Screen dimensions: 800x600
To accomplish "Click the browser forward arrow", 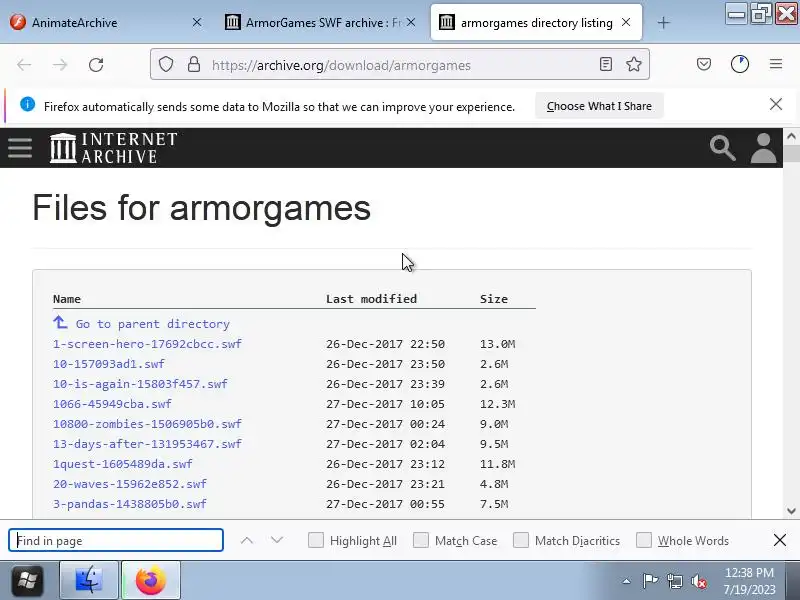I will (60, 65).
